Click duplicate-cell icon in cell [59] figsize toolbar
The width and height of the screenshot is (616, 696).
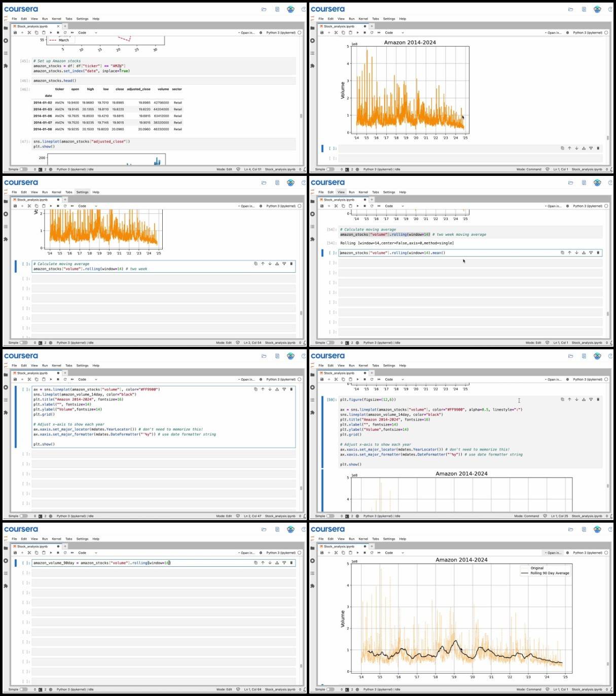coord(562,399)
